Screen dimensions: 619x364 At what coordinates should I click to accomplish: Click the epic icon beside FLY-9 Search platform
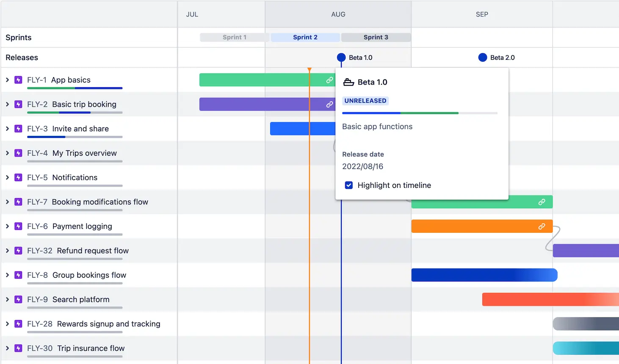pyautogui.click(x=18, y=299)
